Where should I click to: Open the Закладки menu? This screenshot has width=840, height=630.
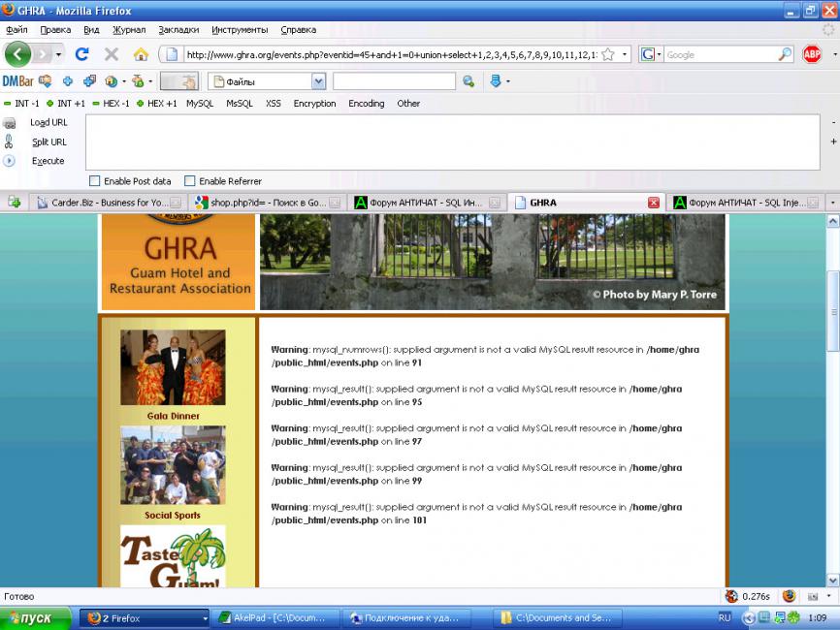click(178, 30)
